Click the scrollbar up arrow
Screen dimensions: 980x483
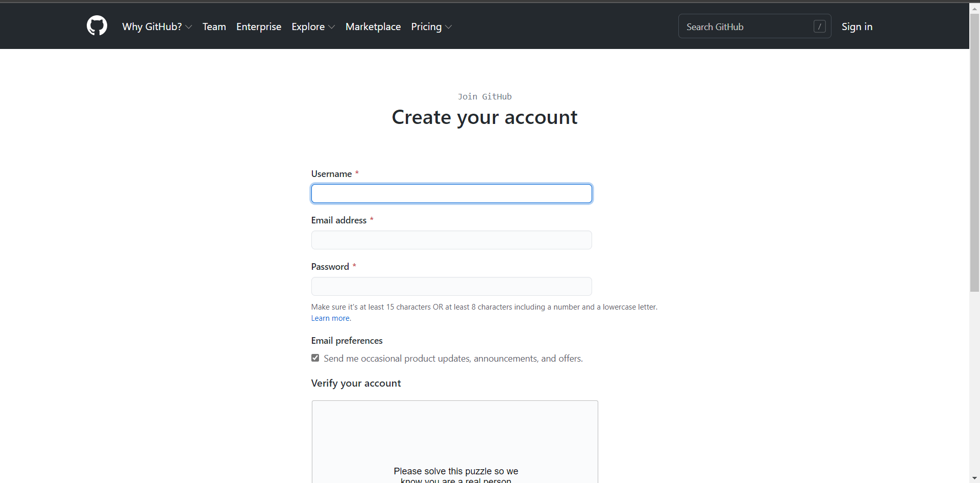tap(974, 8)
